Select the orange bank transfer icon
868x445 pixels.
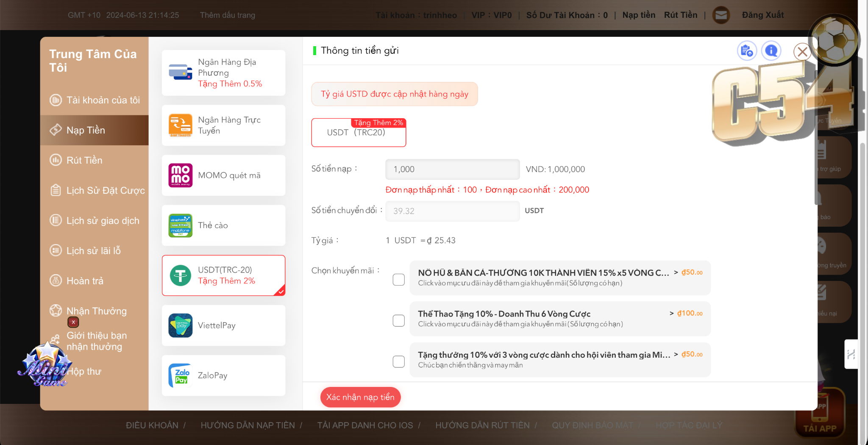pos(181,125)
